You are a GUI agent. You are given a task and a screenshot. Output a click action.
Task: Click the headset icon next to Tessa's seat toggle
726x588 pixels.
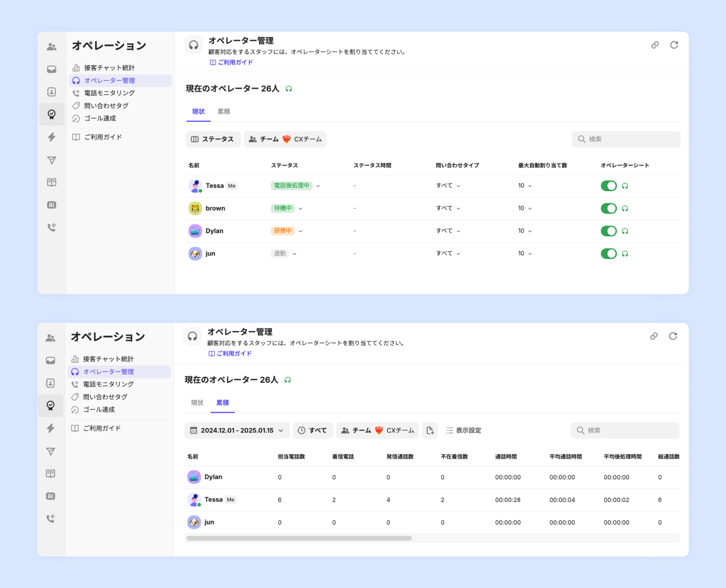coord(625,186)
